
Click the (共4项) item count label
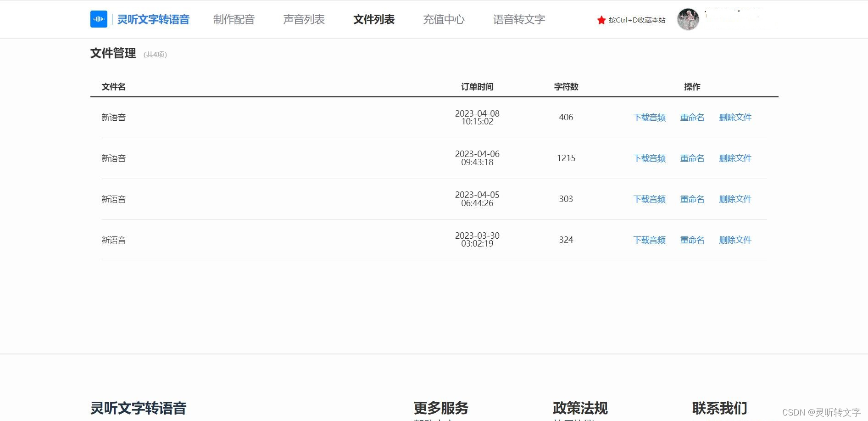[155, 55]
